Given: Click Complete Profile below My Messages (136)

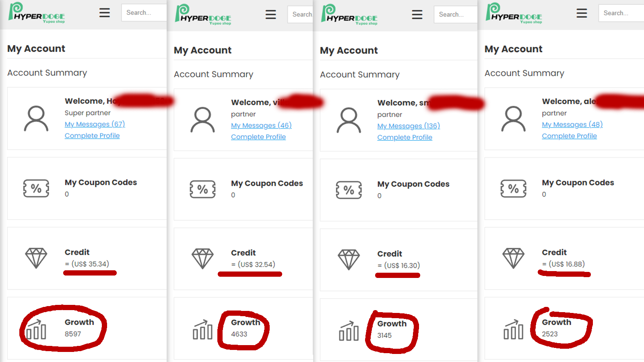Looking at the screenshot, I should pyautogui.click(x=405, y=137).
